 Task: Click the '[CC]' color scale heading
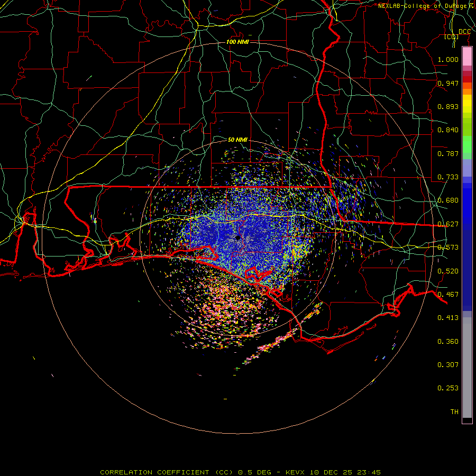point(452,36)
